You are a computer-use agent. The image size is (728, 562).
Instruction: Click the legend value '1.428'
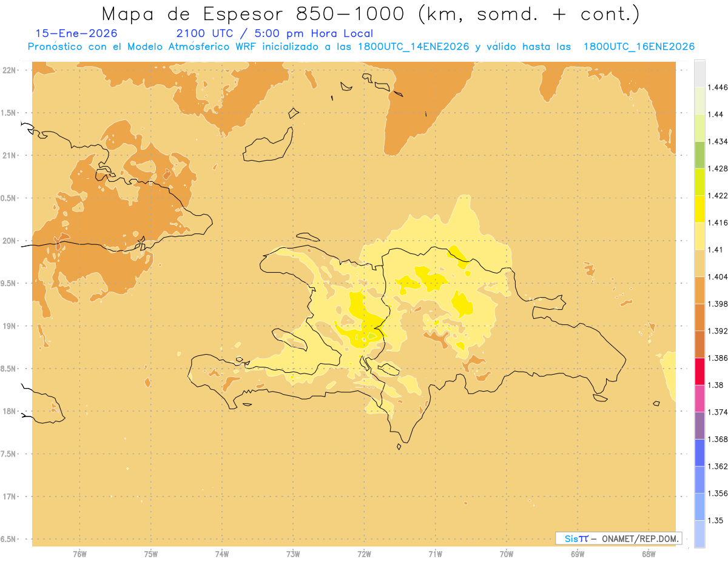click(718, 169)
